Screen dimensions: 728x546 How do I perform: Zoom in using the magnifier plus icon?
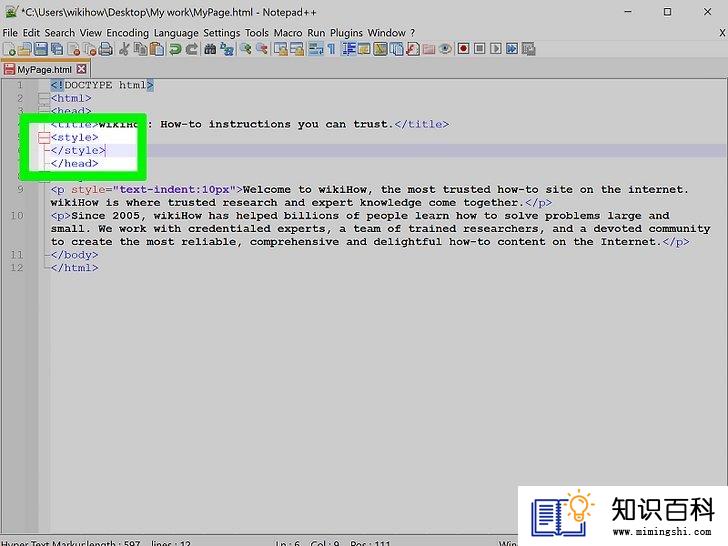tap(246, 49)
